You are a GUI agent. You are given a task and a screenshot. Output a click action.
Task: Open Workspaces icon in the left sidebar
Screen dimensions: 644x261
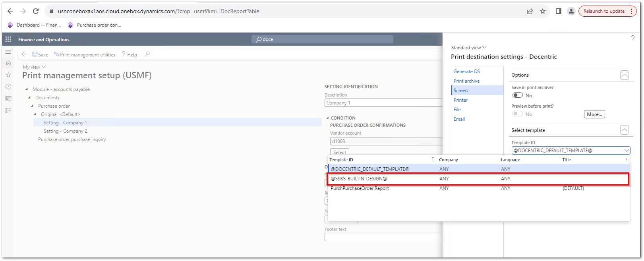[8, 98]
